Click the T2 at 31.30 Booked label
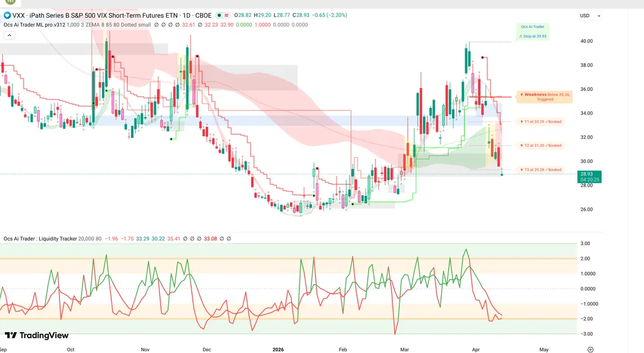Image resolution: width=644 pixels, height=353 pixels. click(x=540, y=145)
